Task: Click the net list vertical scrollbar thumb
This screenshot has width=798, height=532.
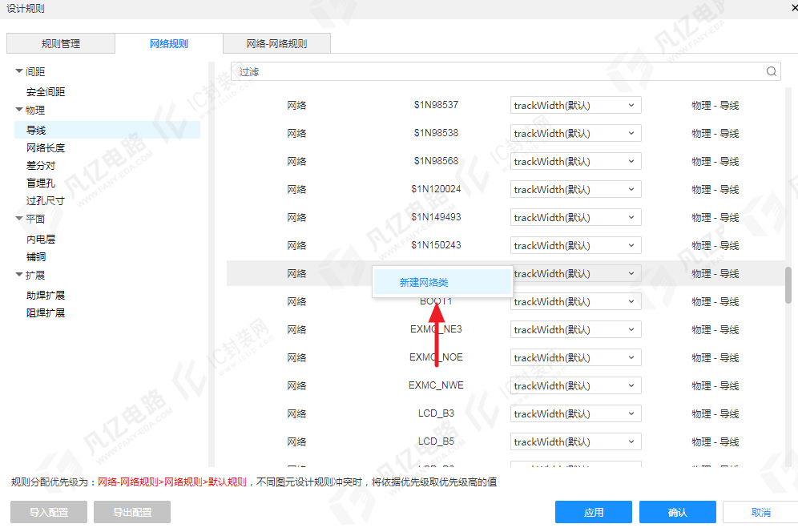Action: [788, 285]
